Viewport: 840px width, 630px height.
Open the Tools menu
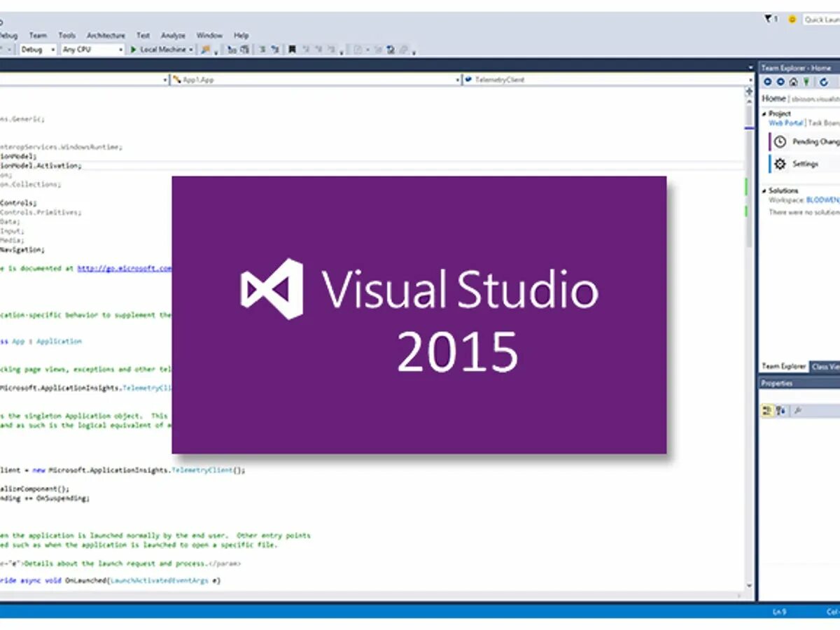[66, 36]
